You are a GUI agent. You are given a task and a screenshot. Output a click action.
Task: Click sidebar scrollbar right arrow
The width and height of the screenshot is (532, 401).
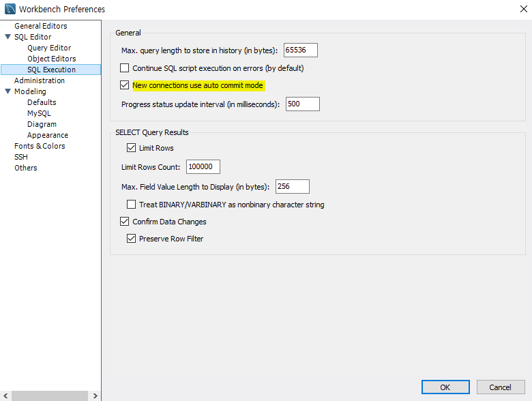(x=95, y=396)
